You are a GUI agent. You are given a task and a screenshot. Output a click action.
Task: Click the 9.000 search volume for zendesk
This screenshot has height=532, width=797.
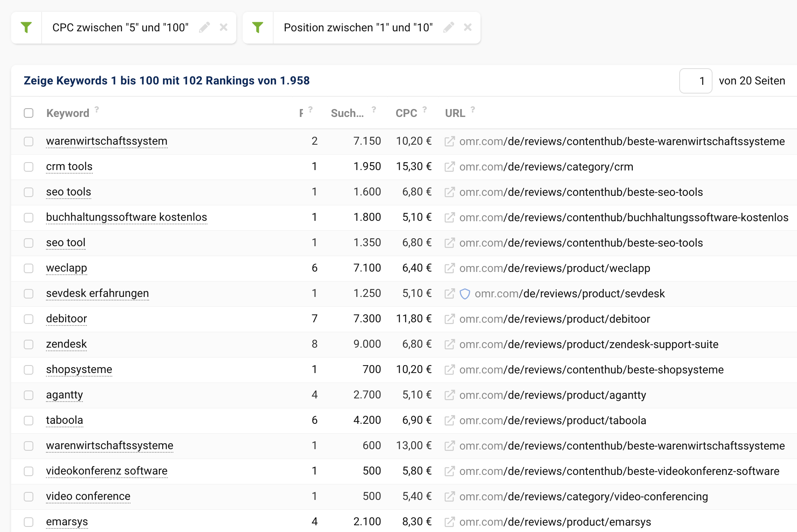tap(367, 344)
